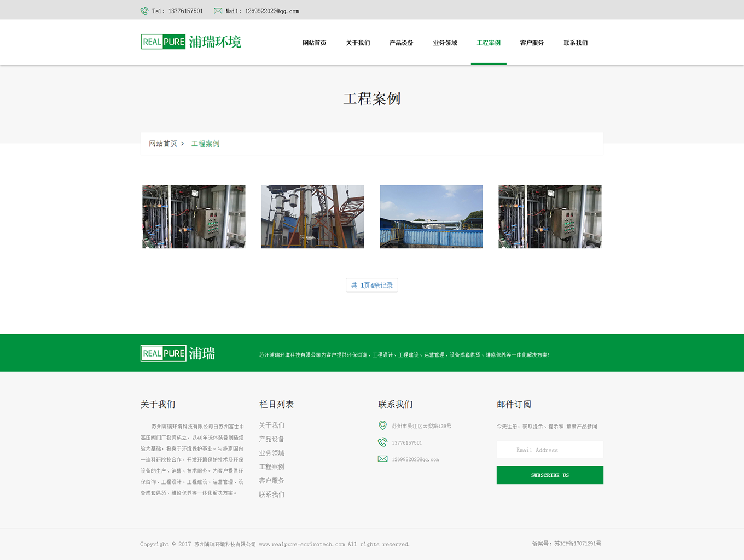Click the breadcrumb arrow after 网站首页
The image size is (744, 560).
click(183, 144)
